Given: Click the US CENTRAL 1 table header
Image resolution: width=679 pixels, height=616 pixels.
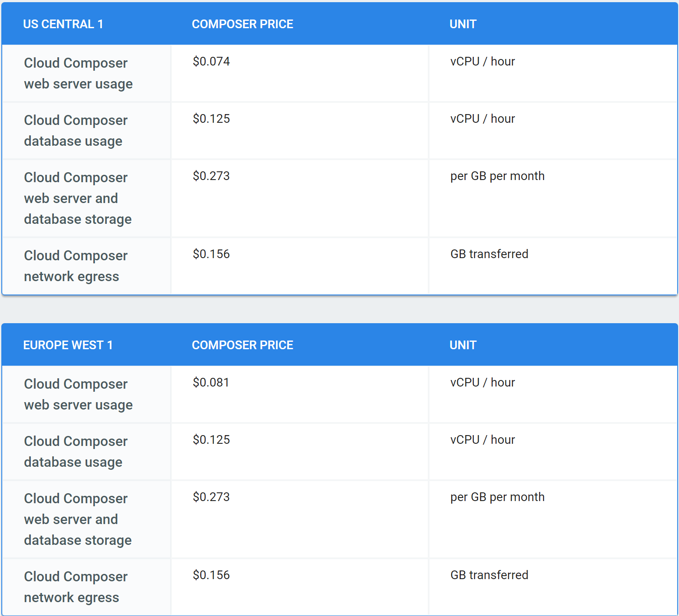Looking at the screenshot, I should click(63, 24).
